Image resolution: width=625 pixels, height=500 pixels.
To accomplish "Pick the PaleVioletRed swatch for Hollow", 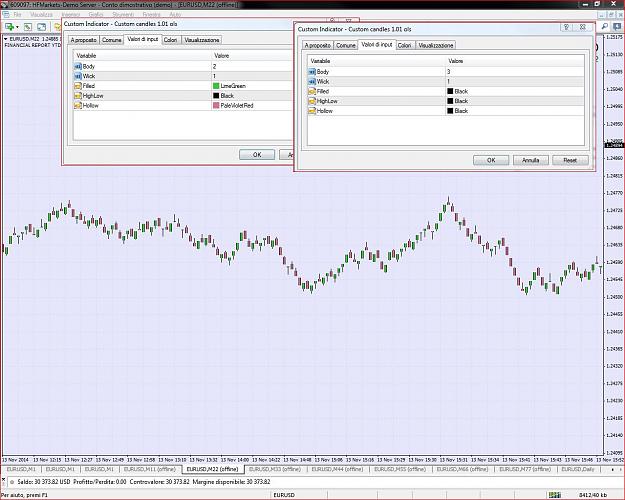I will click(216, 106).
